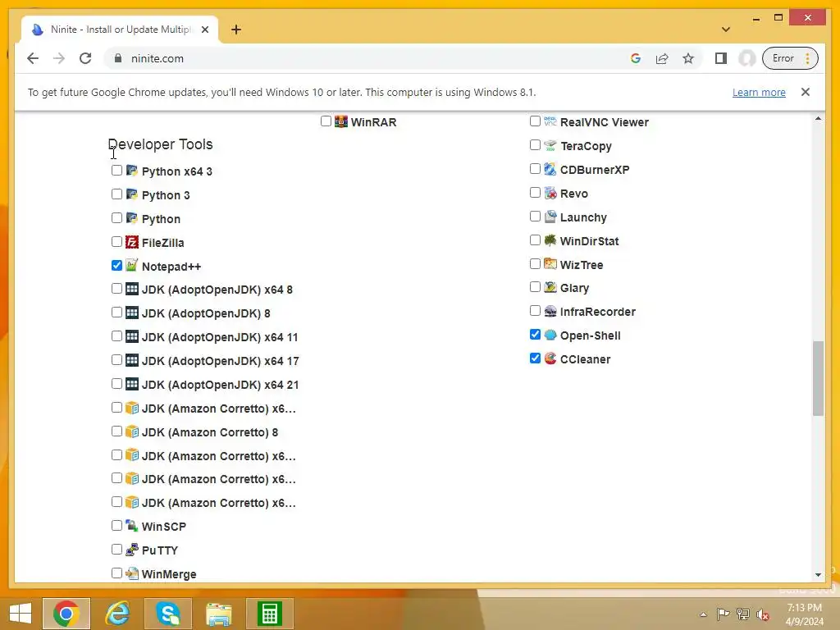Open Internet Explorer from the taskbar

[116, 614]
